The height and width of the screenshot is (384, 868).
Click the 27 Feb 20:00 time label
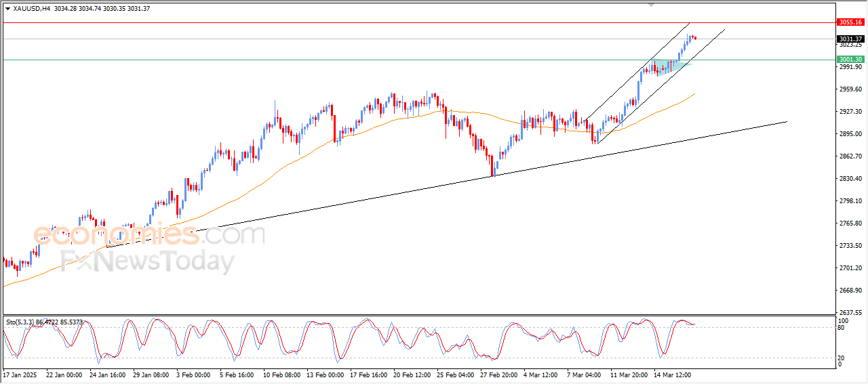498,374
